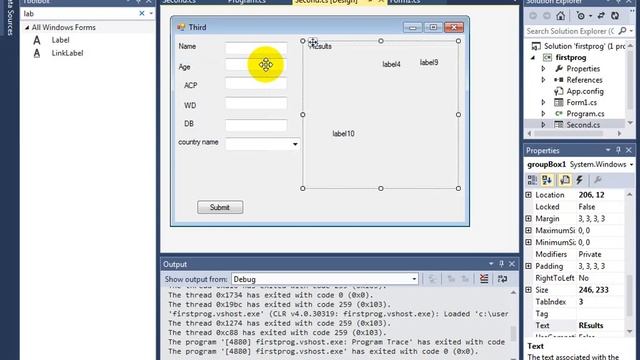Click the WD text box on the form

click(256, 103)
